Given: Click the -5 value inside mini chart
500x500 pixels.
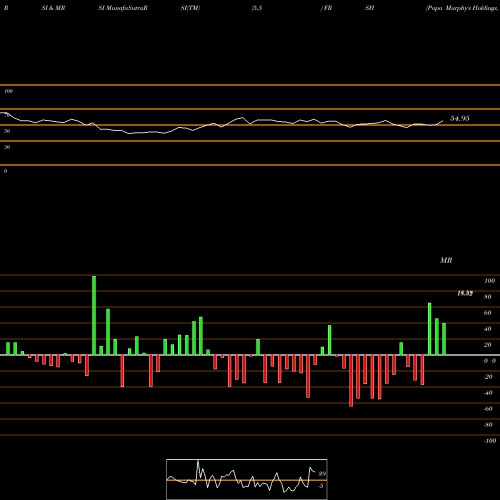Looking at the screenshot, I should pos(320,486).
